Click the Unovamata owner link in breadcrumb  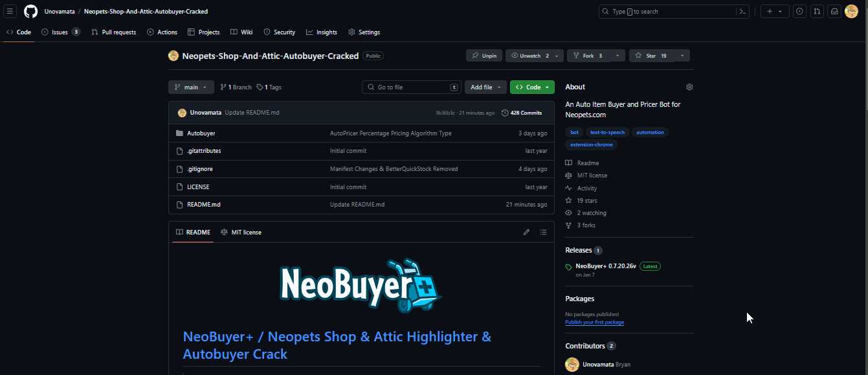59,12
